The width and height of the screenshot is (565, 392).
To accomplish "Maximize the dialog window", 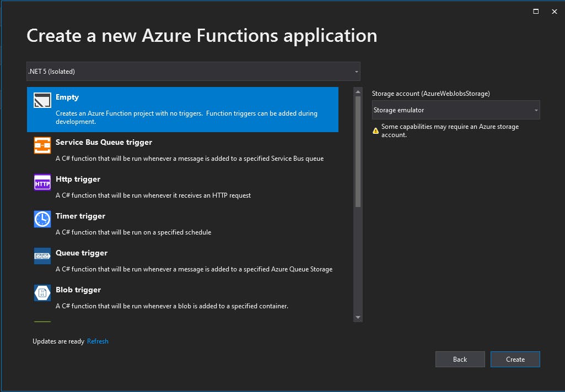I will (536, 12).
